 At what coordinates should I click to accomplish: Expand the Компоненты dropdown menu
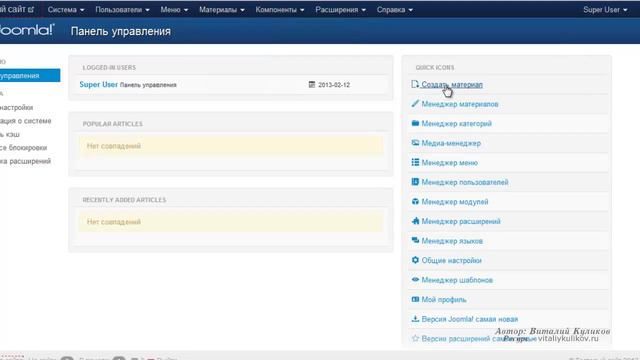click(x=280, y=9)
